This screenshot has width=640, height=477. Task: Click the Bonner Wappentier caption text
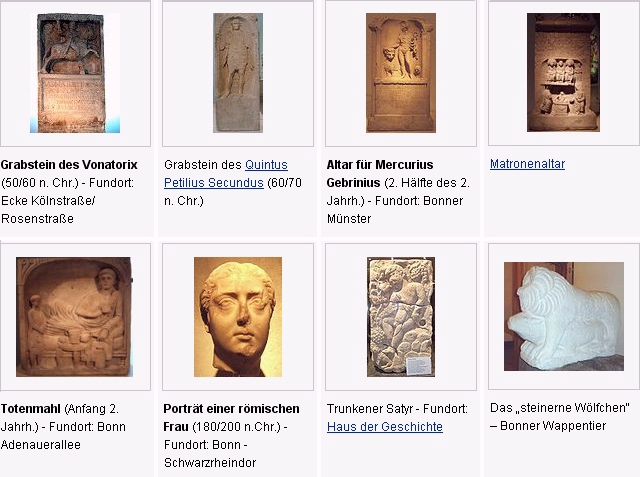(x=553, y=426)
